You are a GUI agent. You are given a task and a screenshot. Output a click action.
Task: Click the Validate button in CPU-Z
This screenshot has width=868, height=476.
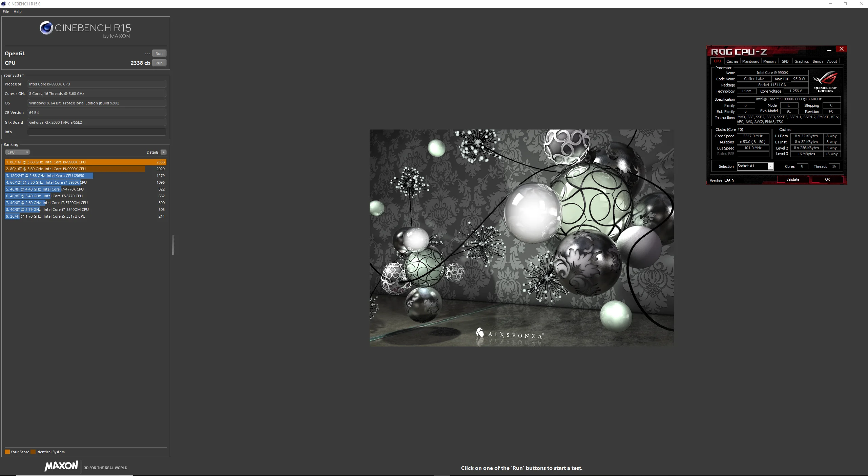[793, 179]
